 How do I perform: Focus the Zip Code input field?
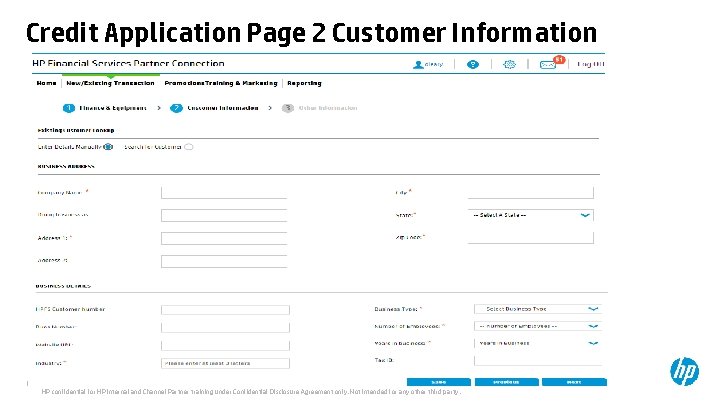tap(531, 237)
